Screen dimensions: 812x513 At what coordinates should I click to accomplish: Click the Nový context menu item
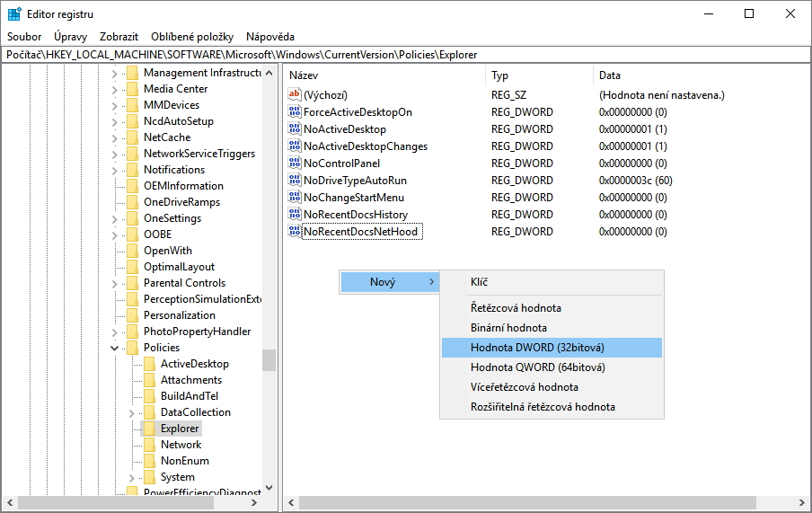pyautogui.click(x=390, y=282)
